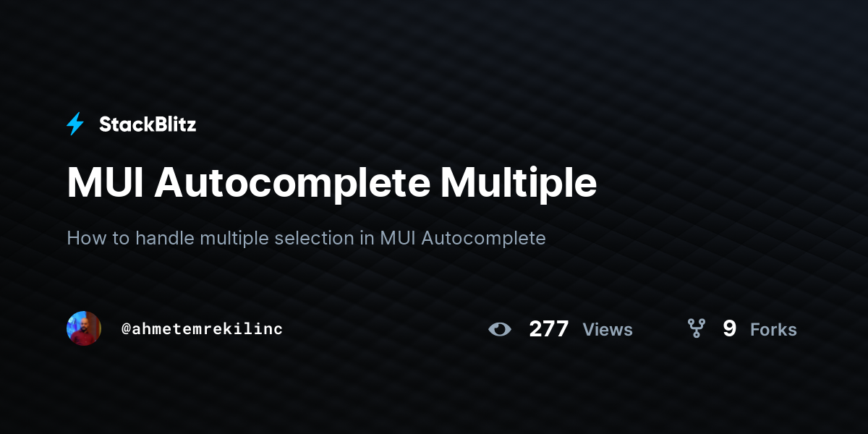This screenshot has width=868, height=434.
Task: Click the forks branch icon
Action: [696, 329]
